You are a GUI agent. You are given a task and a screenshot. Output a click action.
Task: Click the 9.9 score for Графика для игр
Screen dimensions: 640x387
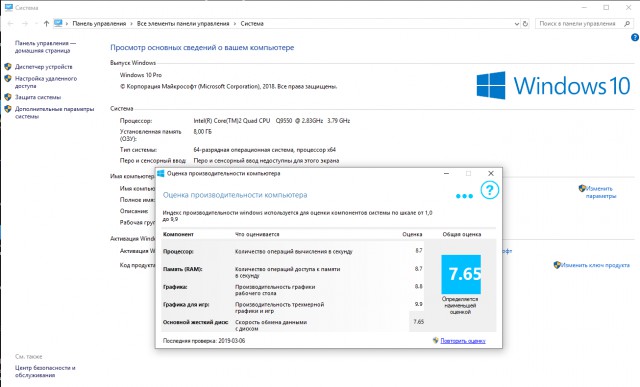419,304
